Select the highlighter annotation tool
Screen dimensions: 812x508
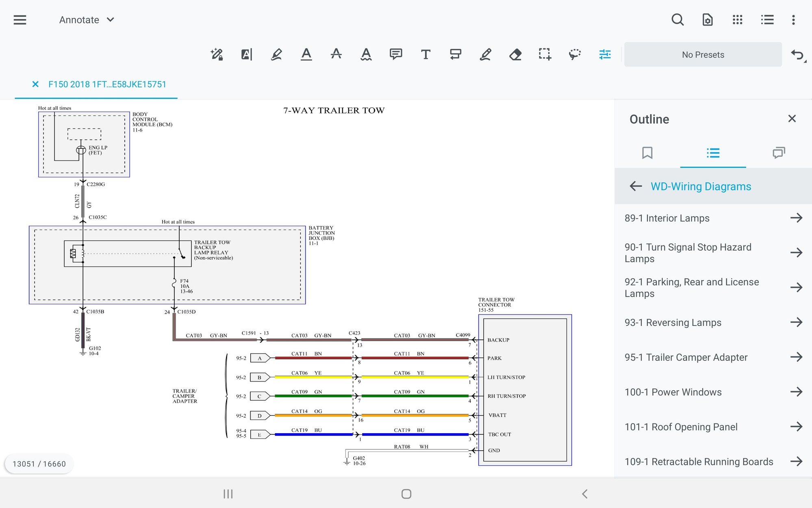[x=277, y=54]
